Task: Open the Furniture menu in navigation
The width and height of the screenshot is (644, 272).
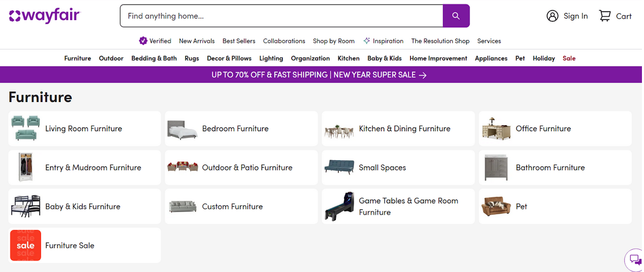Action: tap(78, 58)
